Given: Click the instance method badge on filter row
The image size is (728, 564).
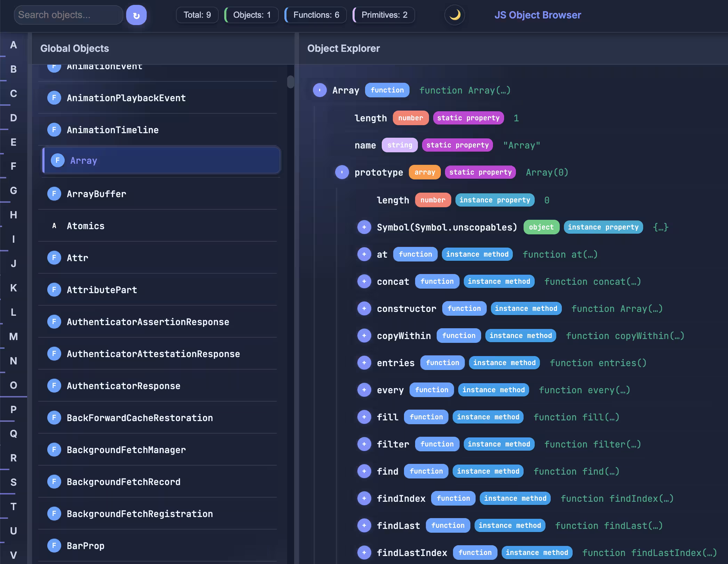Looking at the screenshot, I should pos(499,444).
